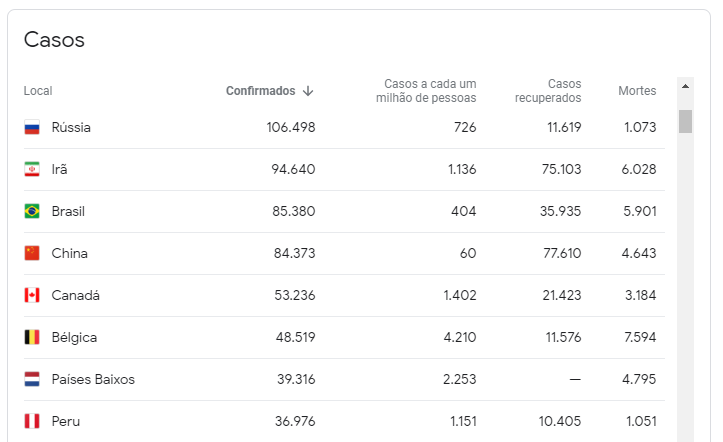Select the Rússia row name
The width and height of the screenshot is (723, 442).
coord(71,128)
